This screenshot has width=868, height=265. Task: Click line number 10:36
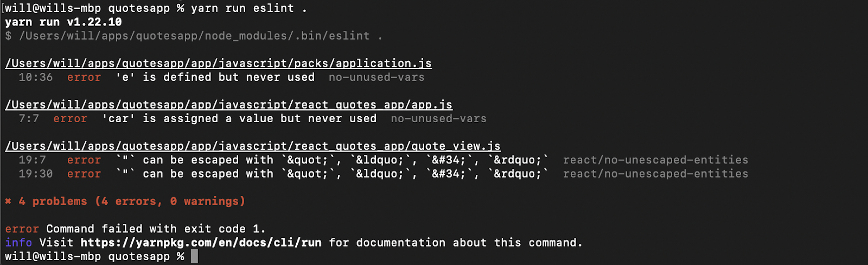tap(36, 77)
